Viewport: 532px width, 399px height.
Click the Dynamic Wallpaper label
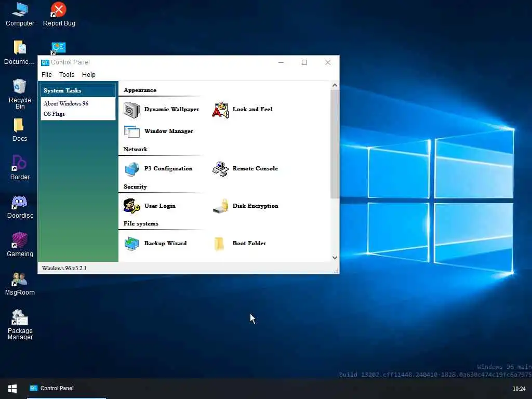(171, 109)
